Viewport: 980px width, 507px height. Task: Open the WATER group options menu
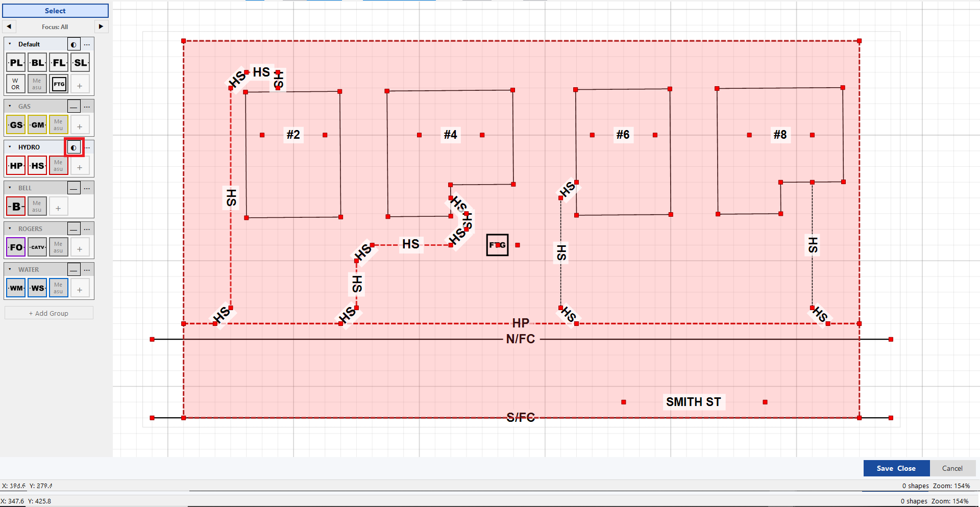coord(87,269)
